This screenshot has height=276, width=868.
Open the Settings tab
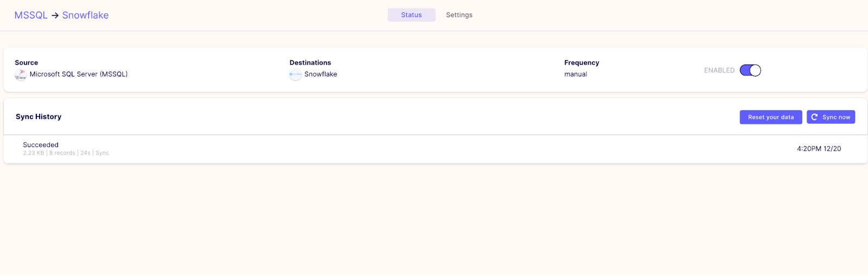[459, 15]
